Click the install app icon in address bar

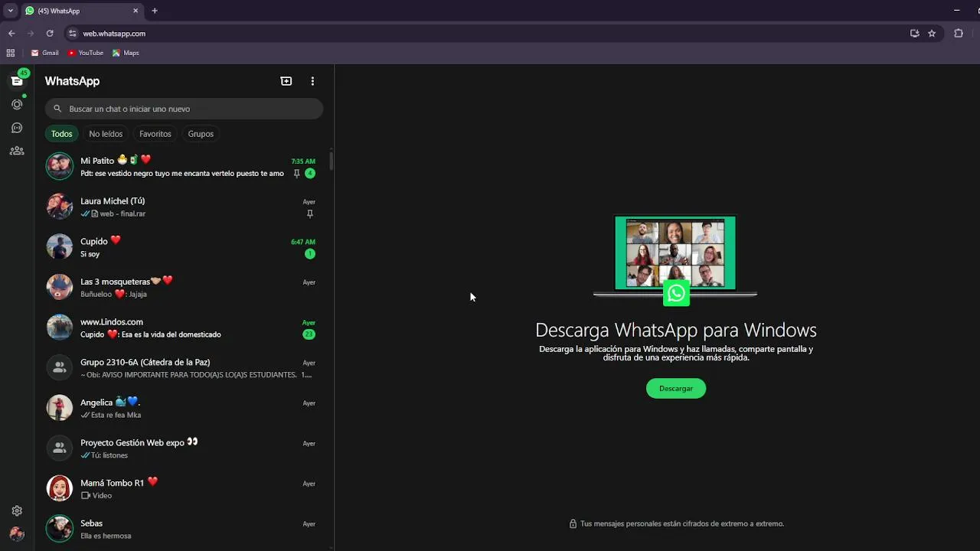914,34
